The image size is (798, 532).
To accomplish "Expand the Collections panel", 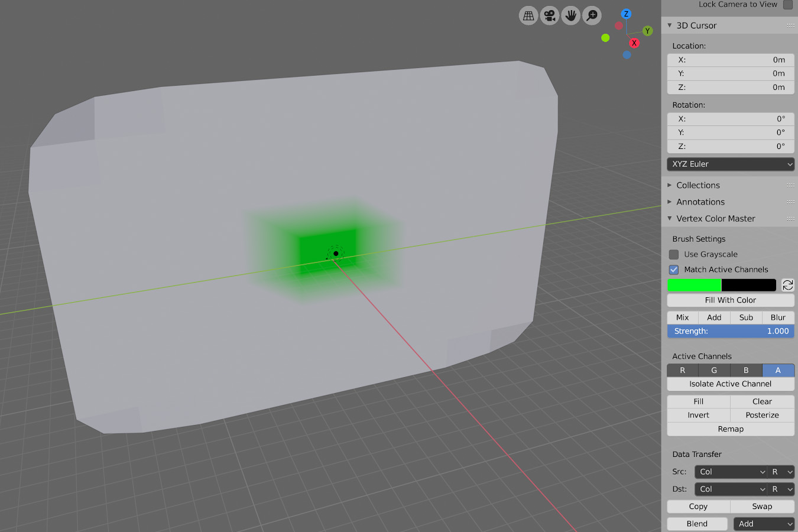I will click(698, 186).
